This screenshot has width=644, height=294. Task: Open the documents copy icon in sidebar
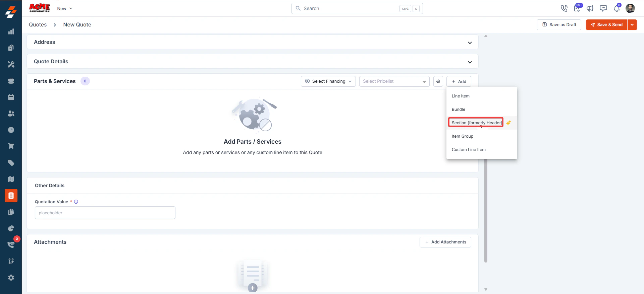click(11, 212)
